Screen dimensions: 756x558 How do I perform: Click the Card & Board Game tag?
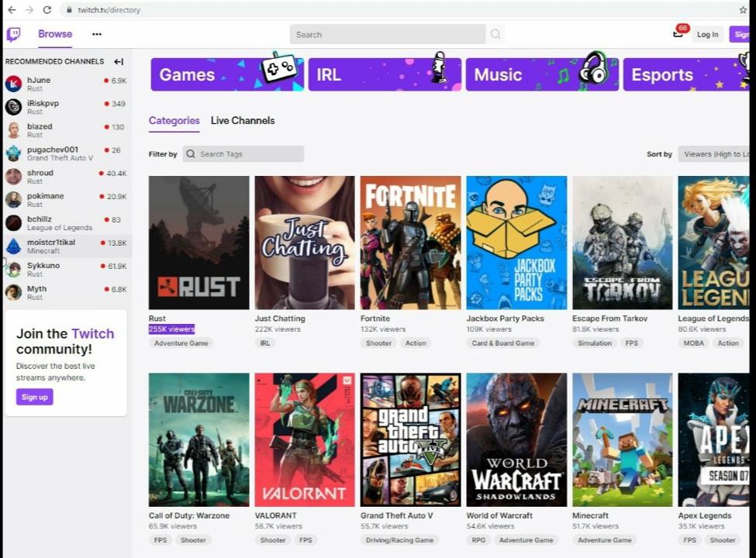click(503, 343)
